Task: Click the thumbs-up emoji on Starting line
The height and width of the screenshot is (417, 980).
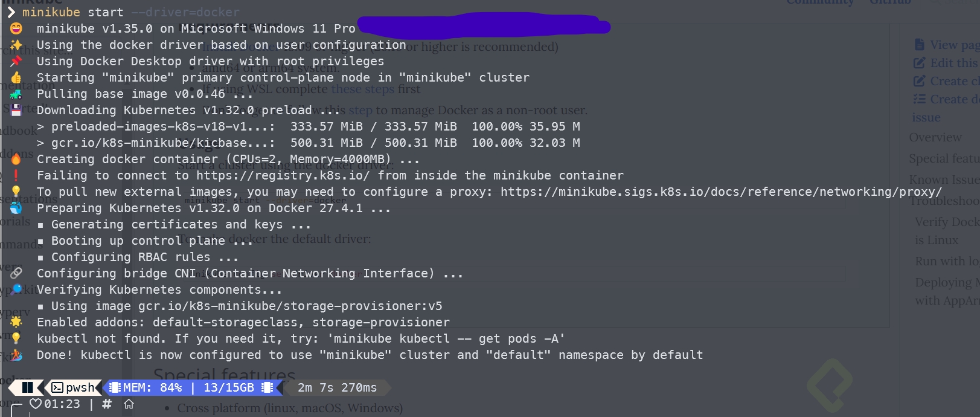Action: tap(16, 77)
